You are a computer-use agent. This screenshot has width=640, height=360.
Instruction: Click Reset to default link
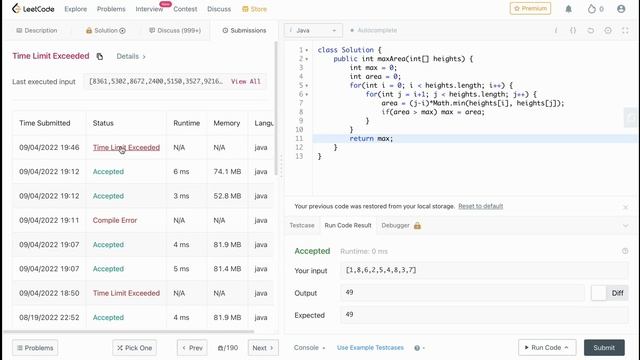point(480,206)
